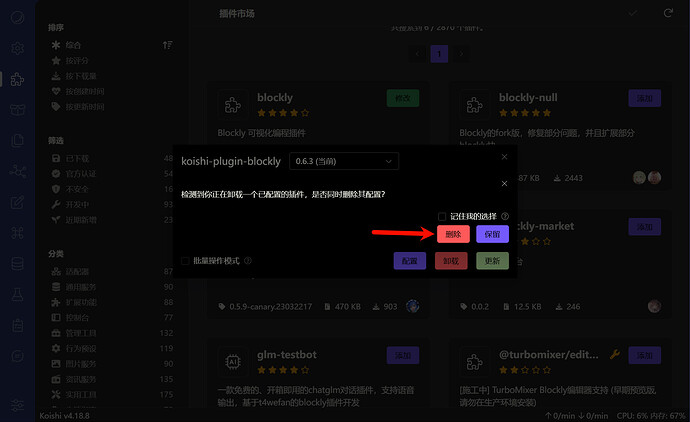Open the dependency graph nodes icon
This screenshot has height=422, width=690.
point(17,171)
